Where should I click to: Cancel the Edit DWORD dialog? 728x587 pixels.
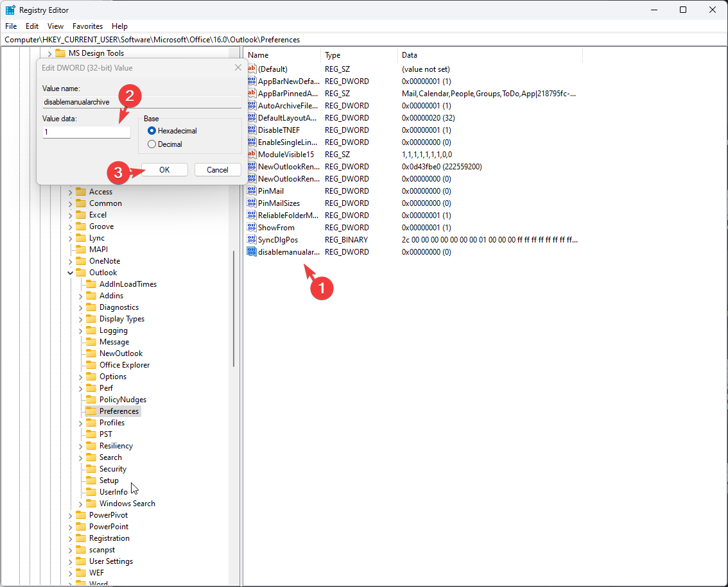[x=217, y=170]
